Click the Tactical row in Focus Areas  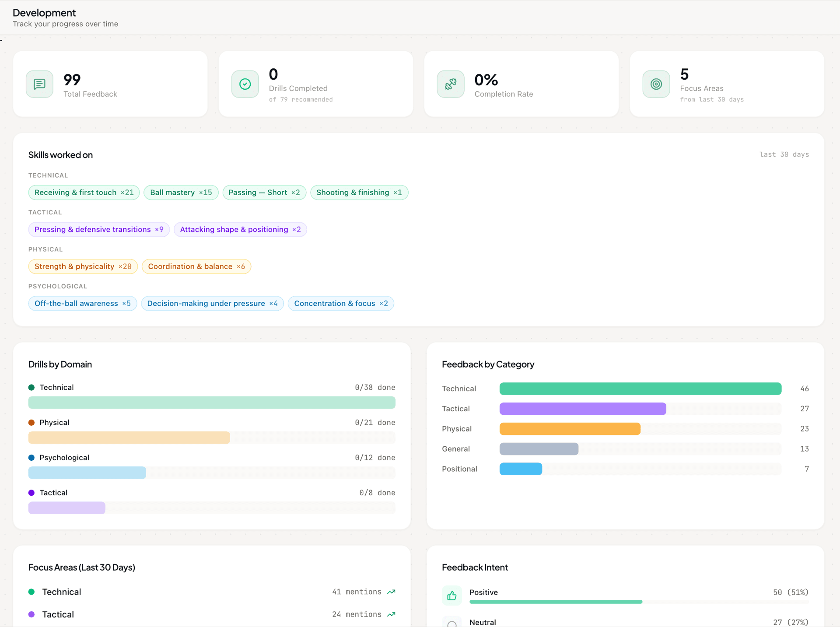click(x=212, y=614)
